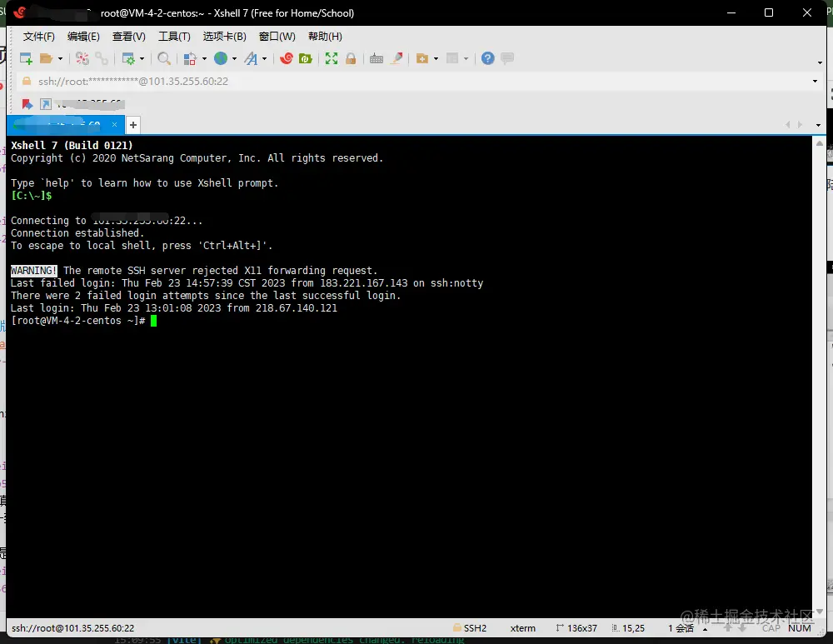Add a new tab with the plus button
This screenshot has height=644, width=833.
pyautogui.click(x=132, y=124)
